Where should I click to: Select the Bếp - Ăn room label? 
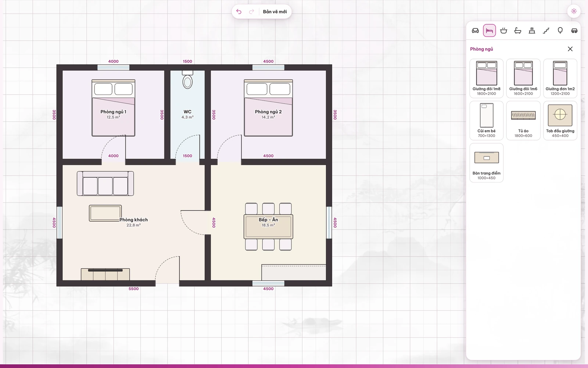click(x=268, y=220)
